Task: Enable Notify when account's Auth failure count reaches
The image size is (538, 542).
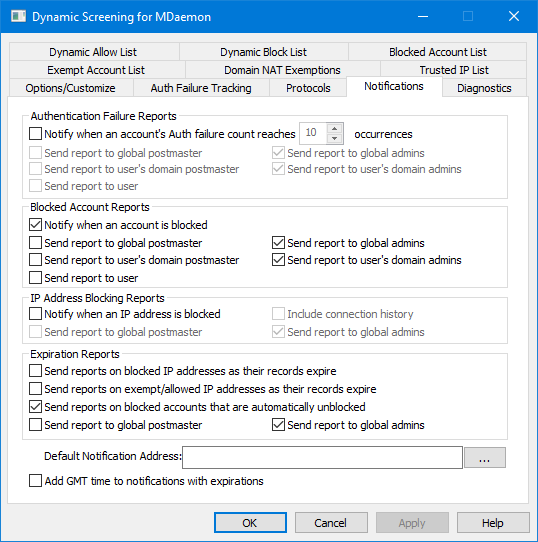Action: pyautogui.click(x=35, y=134)
